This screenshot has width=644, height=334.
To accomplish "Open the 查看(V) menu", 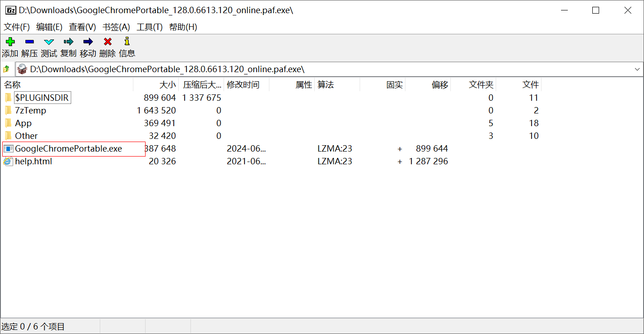I will click(x=83, y=27).
